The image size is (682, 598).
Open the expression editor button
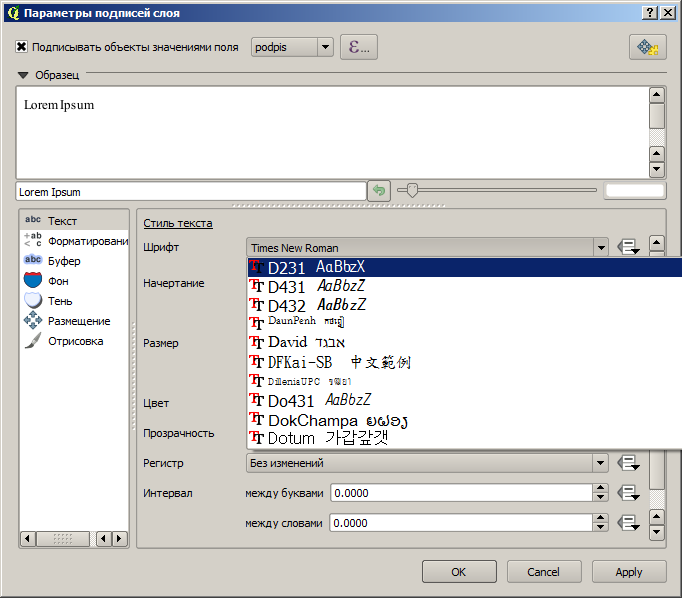click(359, 47)
